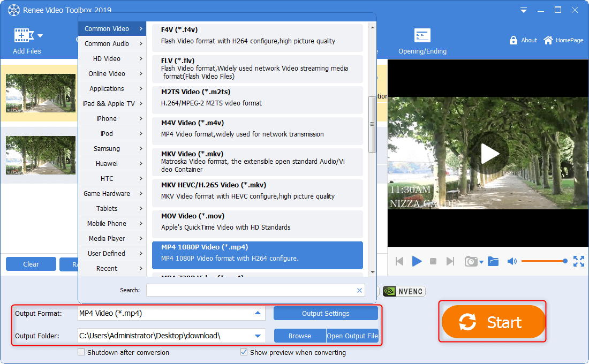Clear the format search field

tap(359, 290)
